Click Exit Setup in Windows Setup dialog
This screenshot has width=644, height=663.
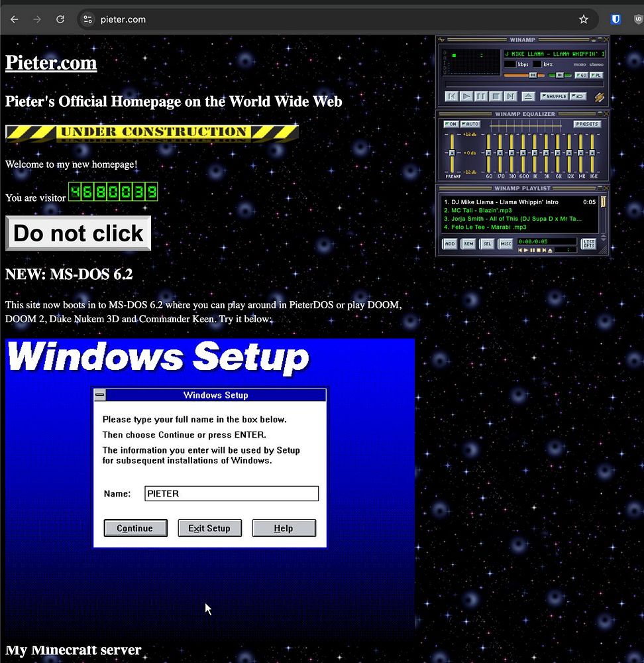pos(210,528)
